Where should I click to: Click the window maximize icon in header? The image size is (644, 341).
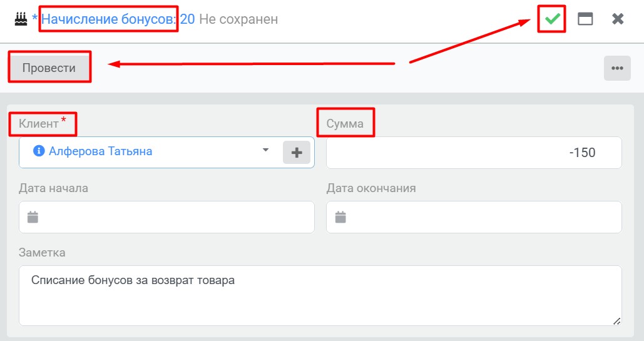click(x=585, y=19)
